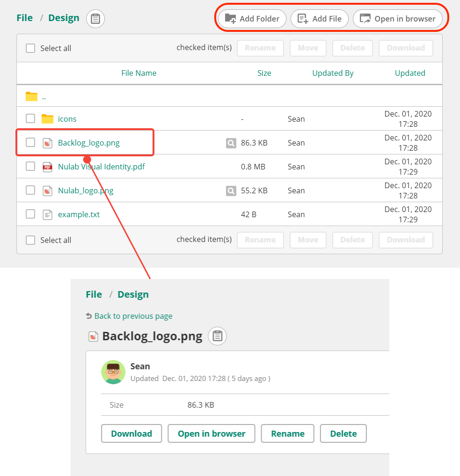Sort list by Updated column header
Viewport: 460px width, 476px height.
click(x=410, y=73)
